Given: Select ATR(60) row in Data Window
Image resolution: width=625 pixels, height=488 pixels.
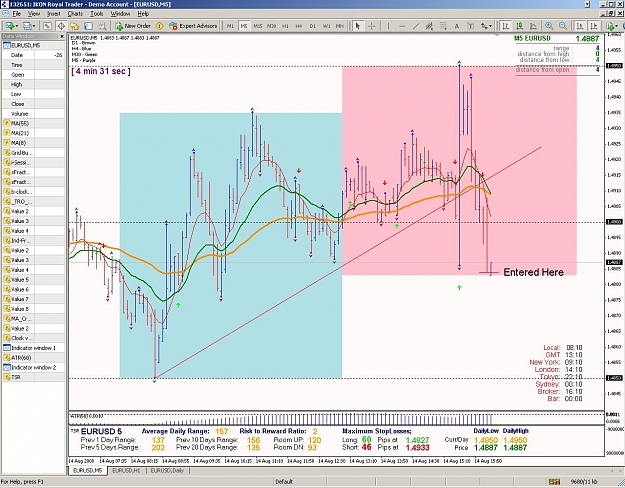Looking at the screenshot, I should (33, 358).
